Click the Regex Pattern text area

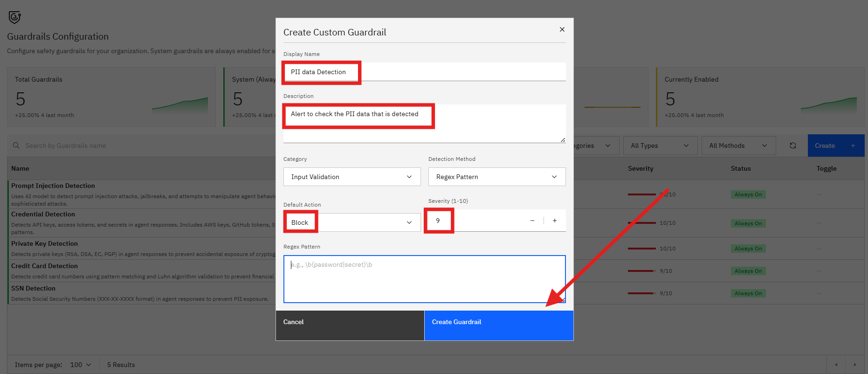point(425,279)
